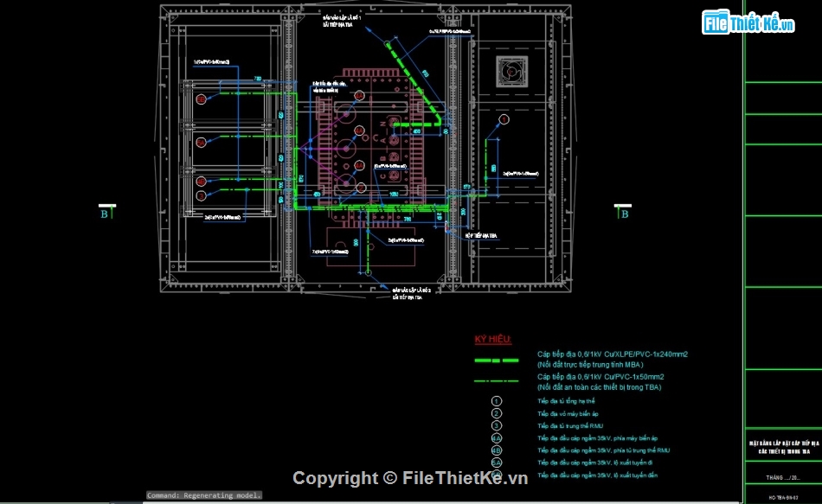Select legend symbol 5A for lộ xuất tuyến đi

(497, 463)
